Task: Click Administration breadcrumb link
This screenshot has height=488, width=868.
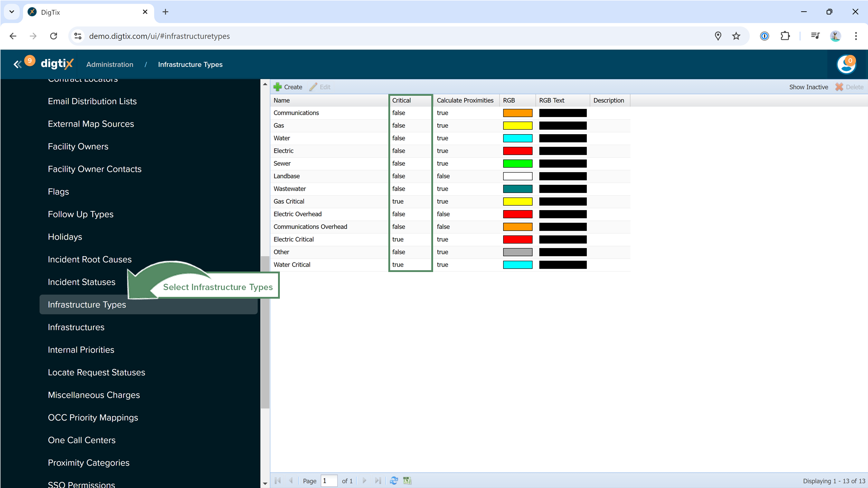Action: pyautogui.click(x=110, y=65)
